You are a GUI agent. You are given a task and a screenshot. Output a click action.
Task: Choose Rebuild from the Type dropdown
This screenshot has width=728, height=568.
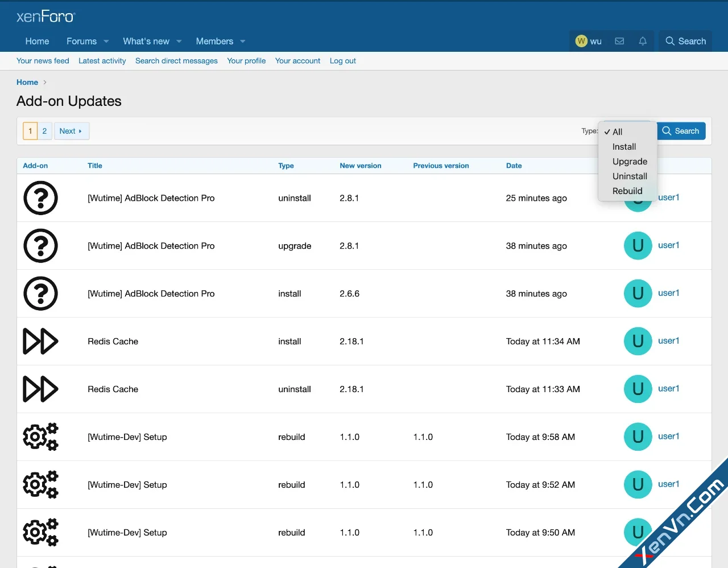click(x=627, y=191)
